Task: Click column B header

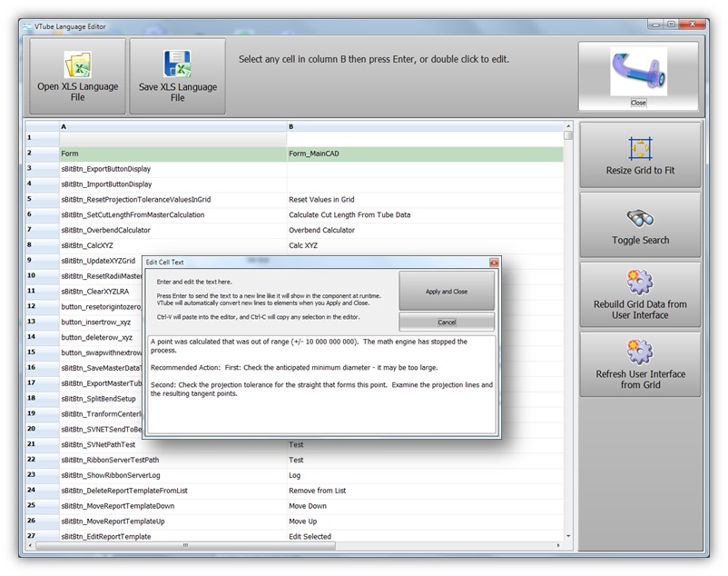Action: (424, 126)
